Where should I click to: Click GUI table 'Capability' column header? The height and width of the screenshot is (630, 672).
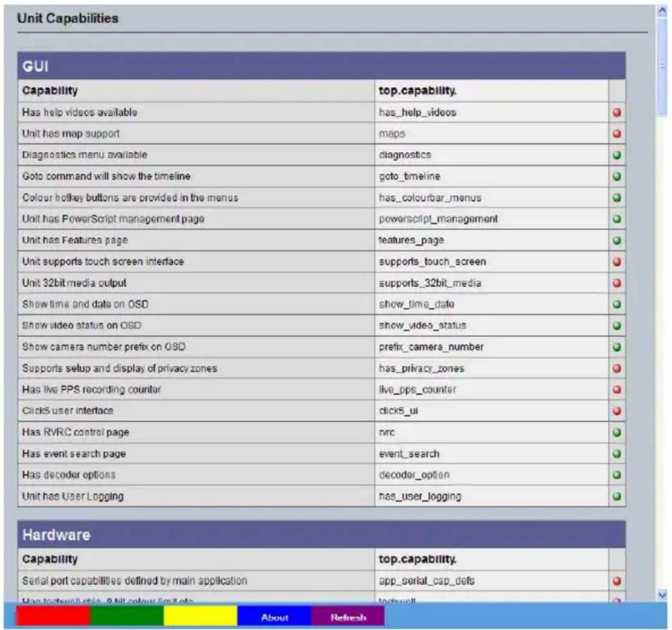pos(50,90)
